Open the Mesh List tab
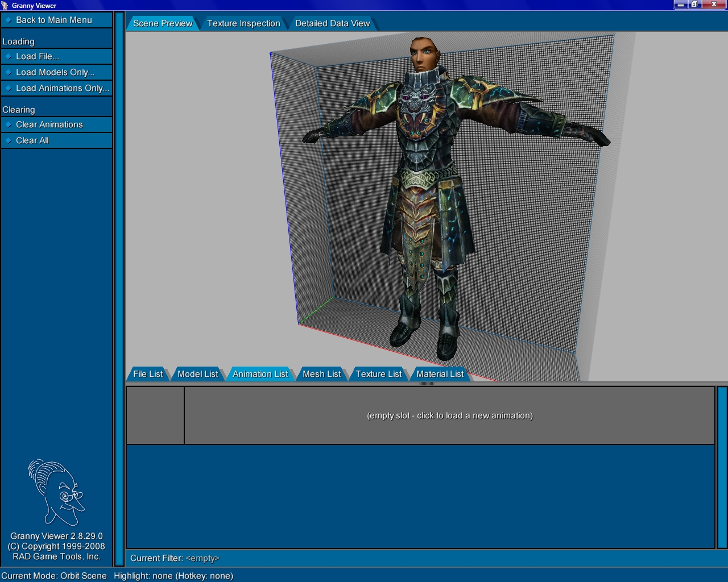The width and height of the screenshot is (728, 582). pos(321,374)
